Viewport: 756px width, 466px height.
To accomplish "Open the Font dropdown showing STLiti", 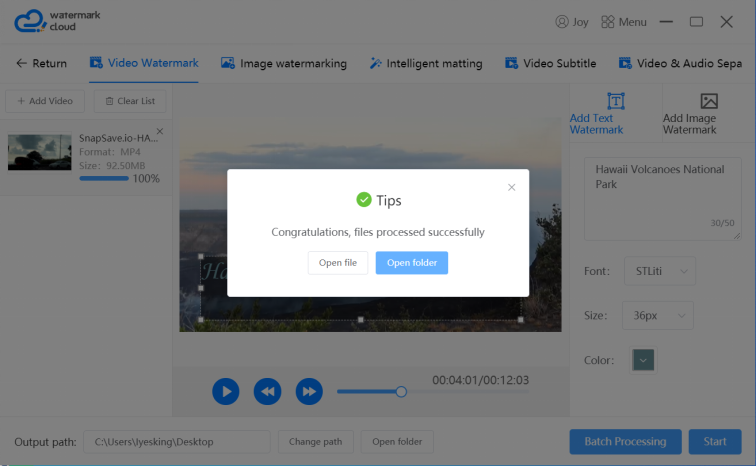I will pos(660,271).
